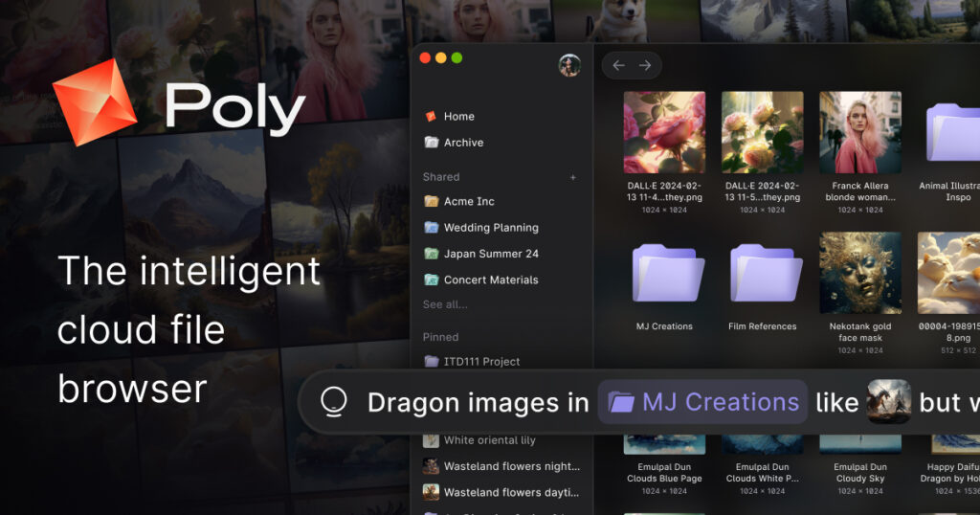
Task: Open Wedding Planning shared folder
Action: tap(491, 228)
